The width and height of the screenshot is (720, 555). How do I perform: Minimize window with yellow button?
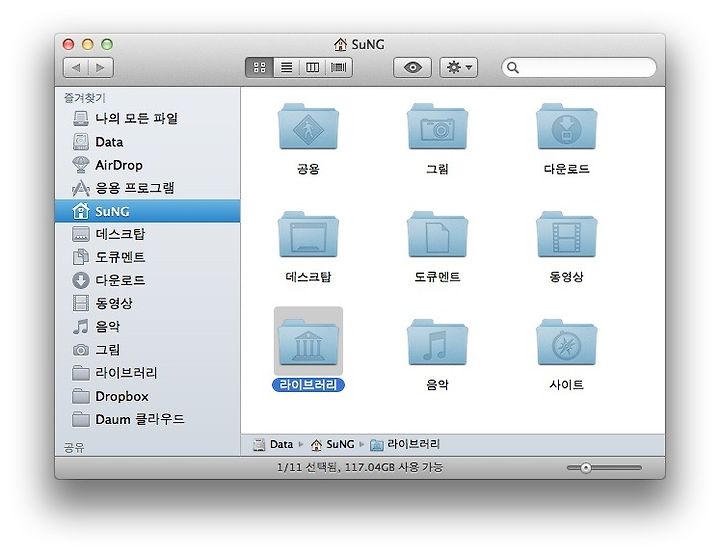[x=88, y=44]
